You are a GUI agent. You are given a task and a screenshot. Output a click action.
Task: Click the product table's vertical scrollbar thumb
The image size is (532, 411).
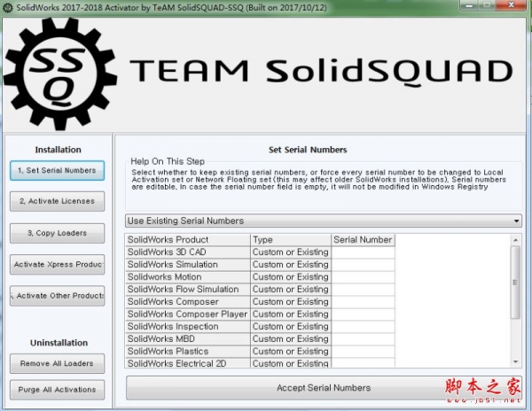(x=515, y=283)
